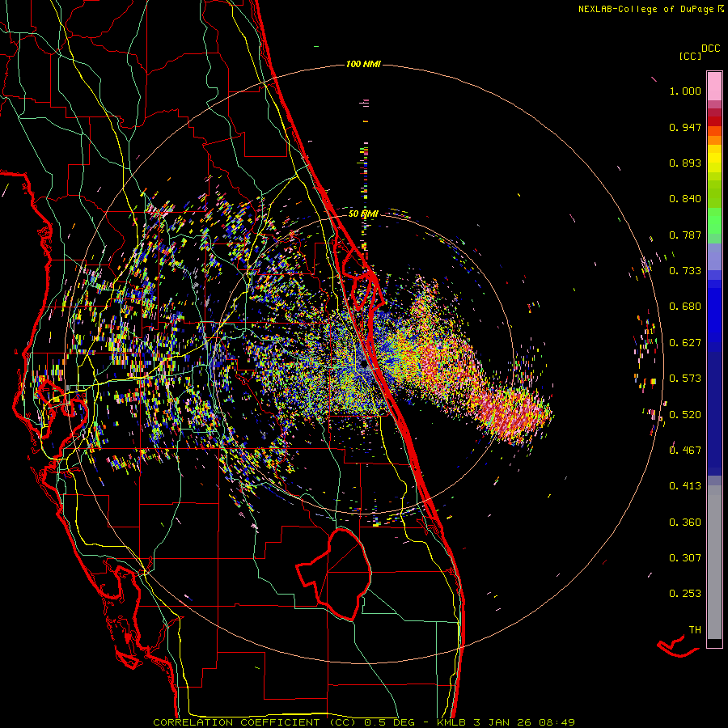Select the 0.253 scale value

685,594
